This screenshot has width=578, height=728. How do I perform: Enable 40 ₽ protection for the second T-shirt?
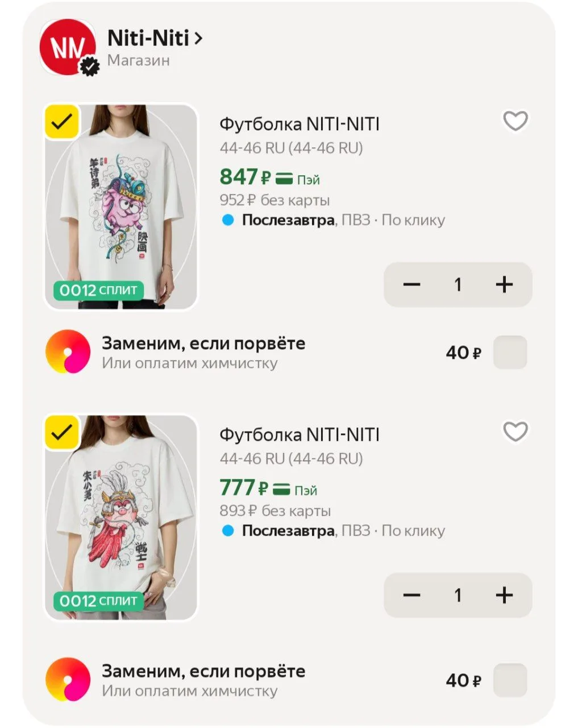point(510,680)
